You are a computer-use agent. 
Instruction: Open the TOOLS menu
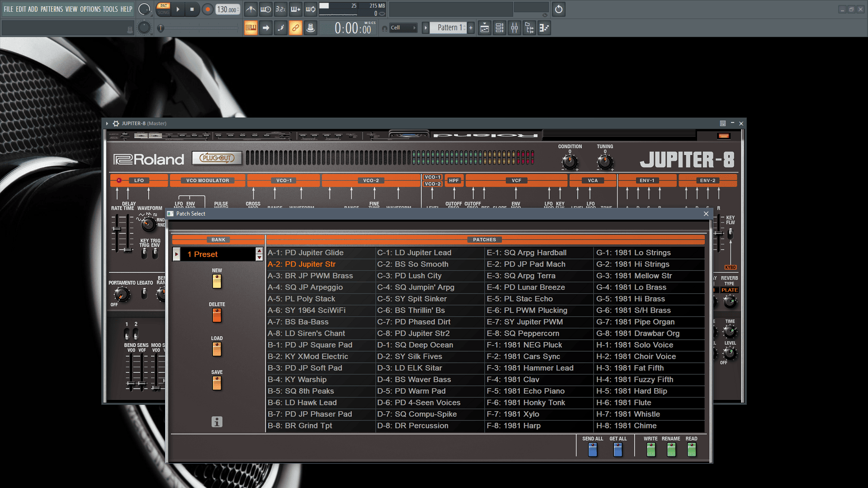110,9
